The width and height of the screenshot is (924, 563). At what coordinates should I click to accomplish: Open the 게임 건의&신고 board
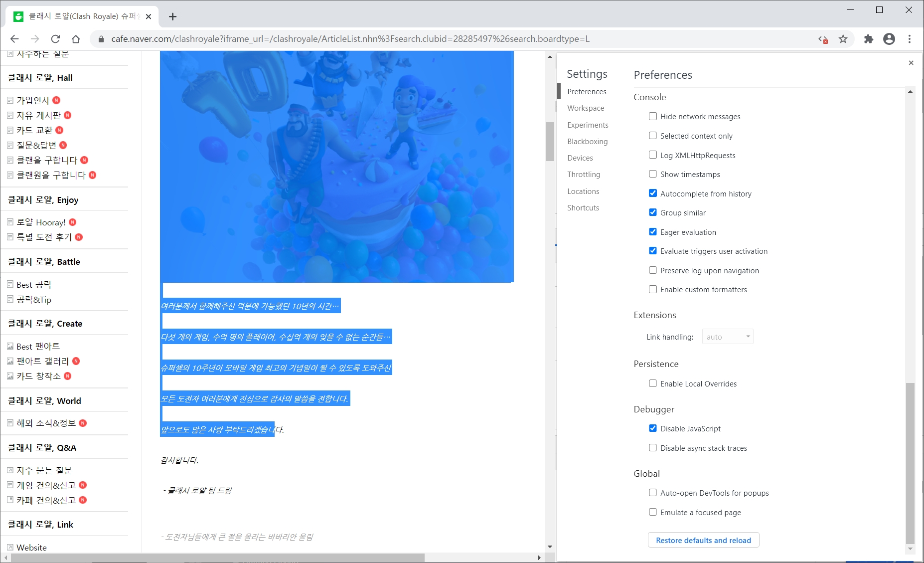click(46, 485)
